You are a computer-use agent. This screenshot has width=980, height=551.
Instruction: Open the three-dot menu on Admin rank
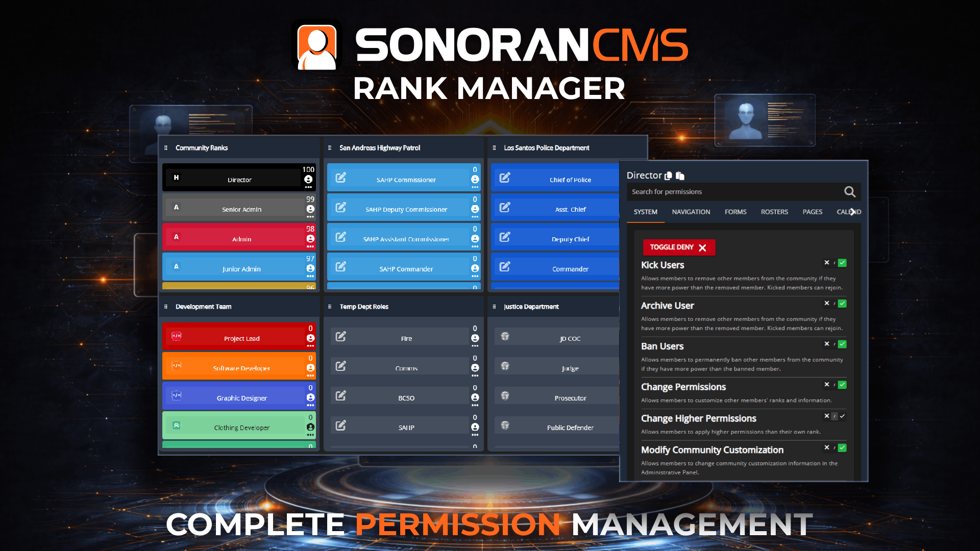click(310, 246)
